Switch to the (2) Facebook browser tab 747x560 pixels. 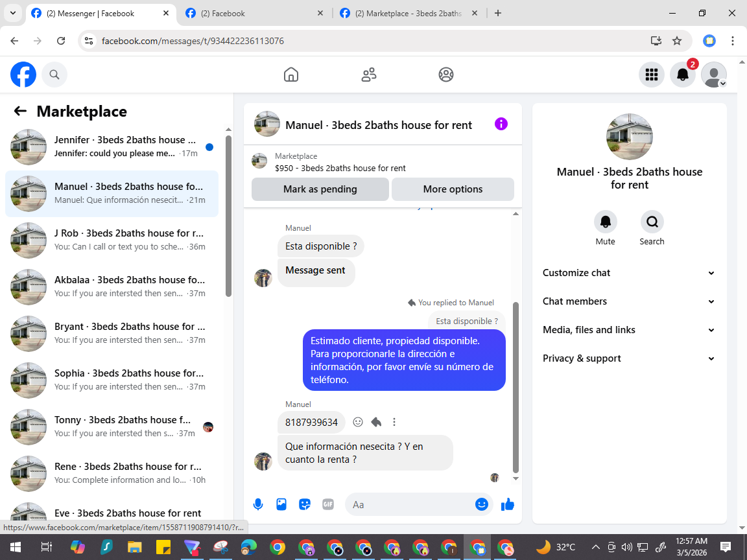pos(254,14)
